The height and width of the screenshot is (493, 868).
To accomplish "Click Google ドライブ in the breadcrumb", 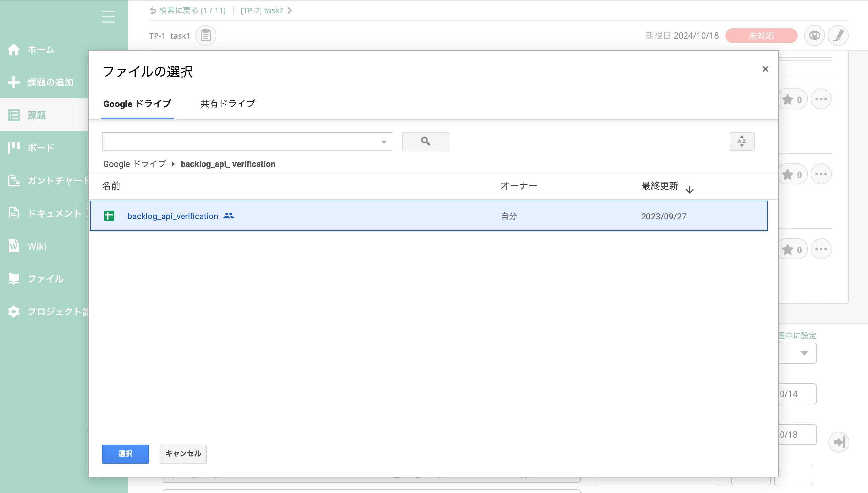I will [134, 164].
